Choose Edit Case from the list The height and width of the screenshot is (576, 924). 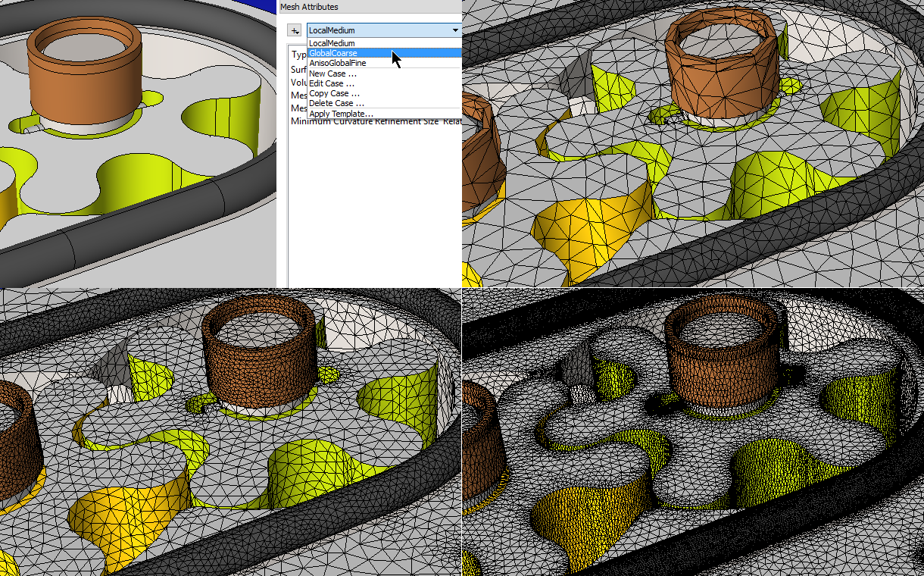click(x=332, y=83)
